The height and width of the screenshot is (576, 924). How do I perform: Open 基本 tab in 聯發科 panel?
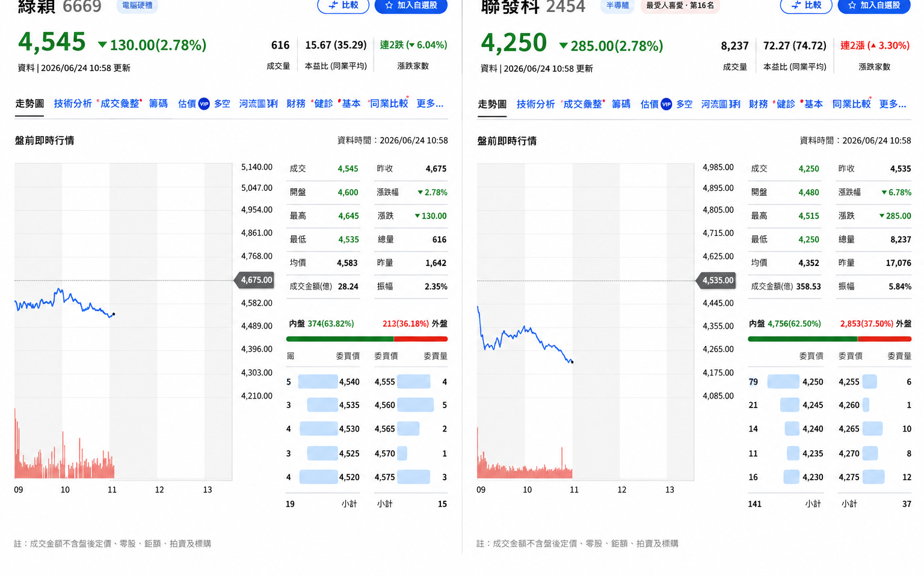point(813,104)
